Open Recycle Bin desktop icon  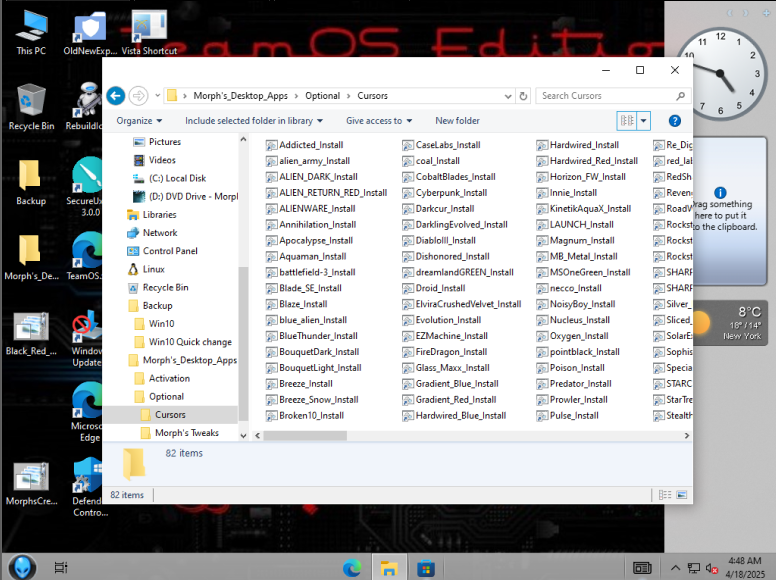[x=31, y=107]
